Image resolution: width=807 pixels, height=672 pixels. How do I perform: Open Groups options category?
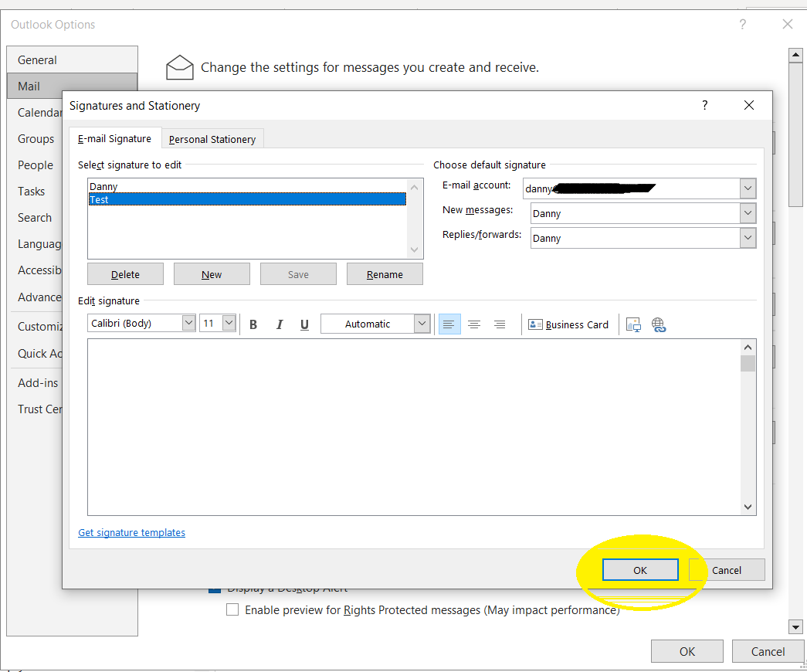click(x=36, y=138)
